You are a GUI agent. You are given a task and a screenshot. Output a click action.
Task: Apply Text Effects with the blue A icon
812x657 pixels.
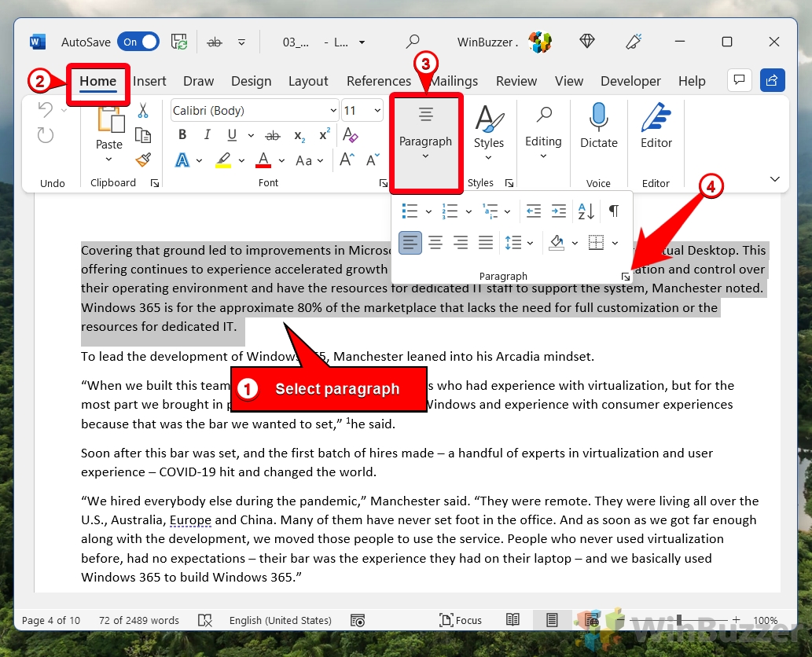[182, 160]
